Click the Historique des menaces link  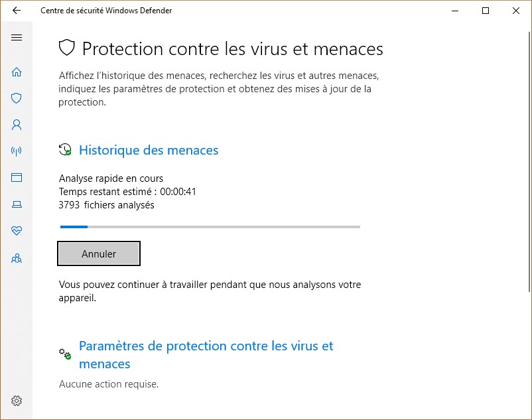coord(149,151)
